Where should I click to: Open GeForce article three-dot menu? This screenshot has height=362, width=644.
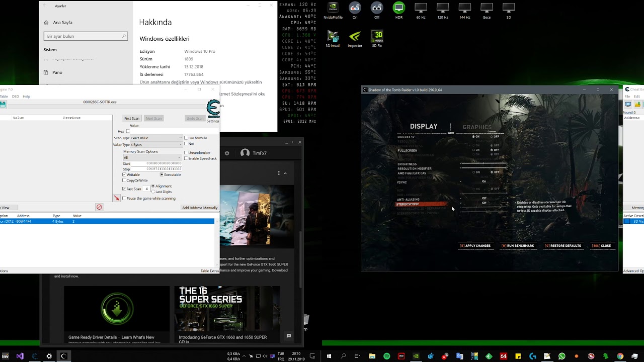278,173
